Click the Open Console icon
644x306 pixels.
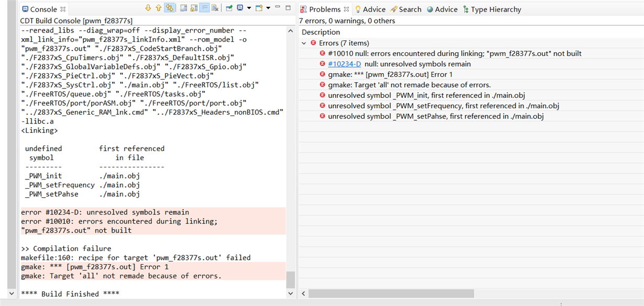point(259,8)
